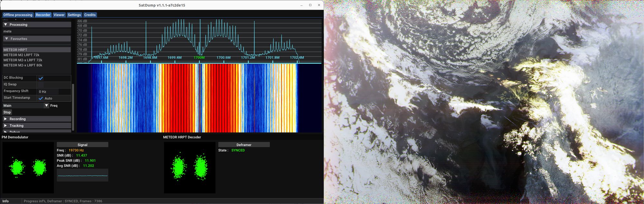644x204 pixels.
Task: Click the Frequency Shift 0 Hz field
Action: [48, 92]
